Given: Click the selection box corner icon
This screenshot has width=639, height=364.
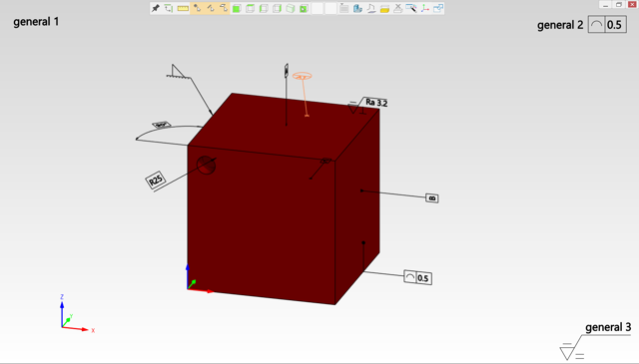Looking at the screenshot, I should tap(169, 8).
